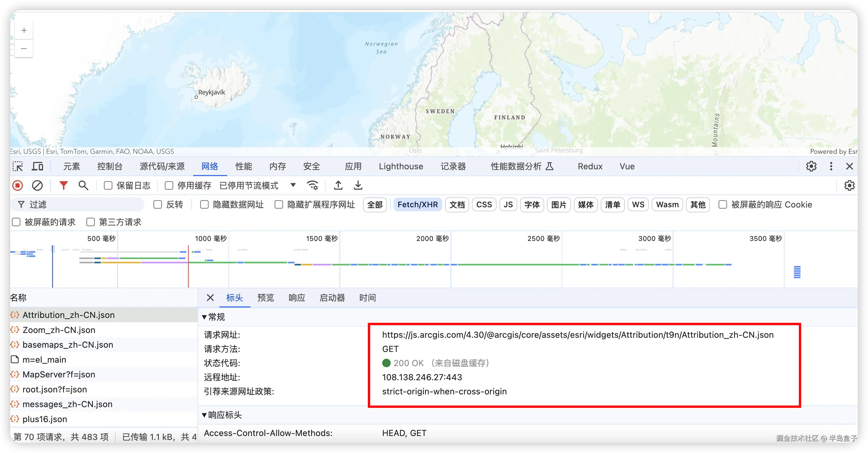Screen dimensions: 868x453
Task: Enable the 保留日志 checkbox
Action: tap(108, 186)
